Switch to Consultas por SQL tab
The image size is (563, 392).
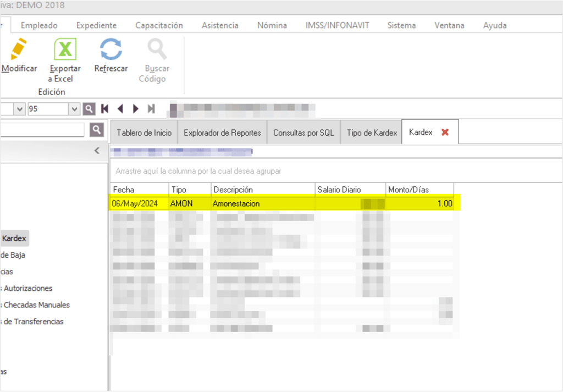click(x=303, y=133)
